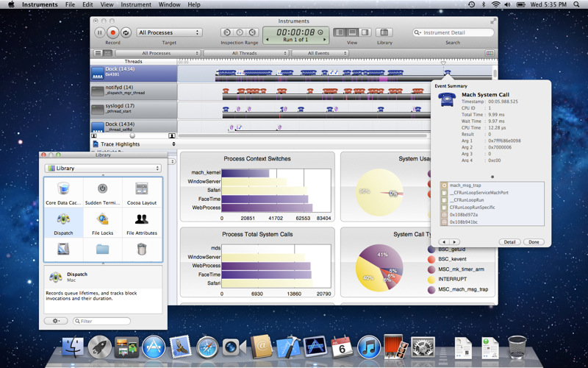Open the File menu
This screenshot has height=368, width=588.
click(70, 4)
